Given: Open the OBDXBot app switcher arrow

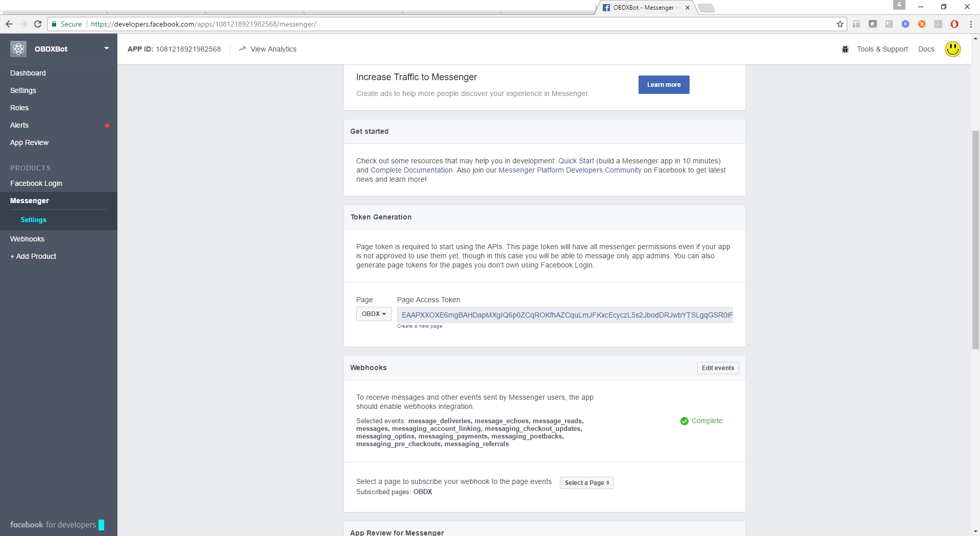Looking at the screenshot, I should [106, 48].
